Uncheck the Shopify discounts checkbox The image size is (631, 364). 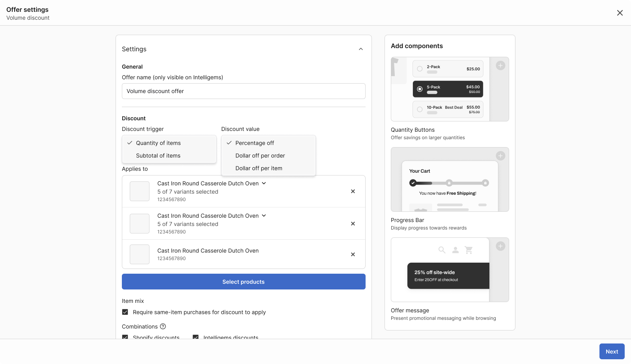click(125, 337)
